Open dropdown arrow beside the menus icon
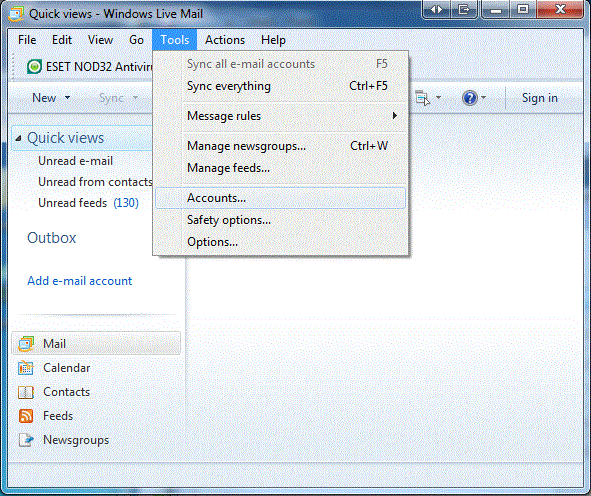Image resolution: width=591 pixels, height=496 pixels. 438,98
